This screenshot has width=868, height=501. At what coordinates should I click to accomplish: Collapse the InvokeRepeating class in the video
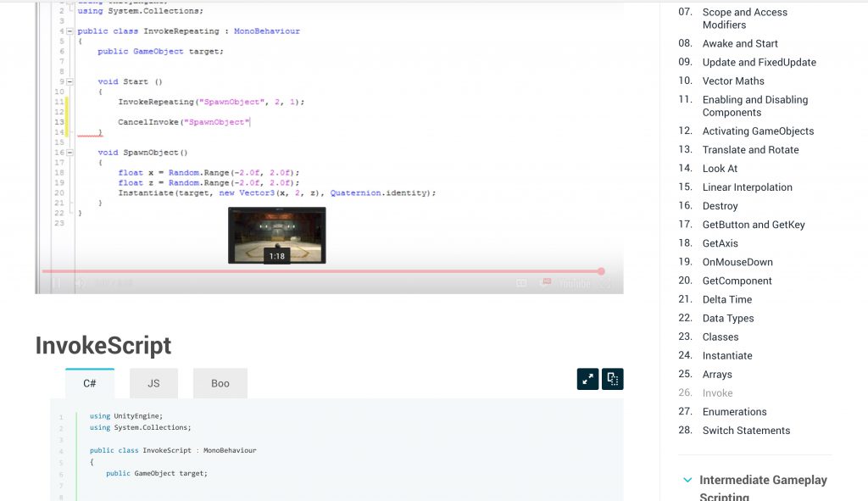(70, 31)
